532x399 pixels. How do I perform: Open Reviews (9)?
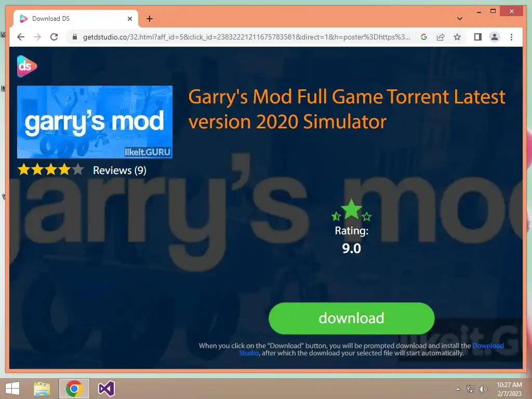[119, 170]
